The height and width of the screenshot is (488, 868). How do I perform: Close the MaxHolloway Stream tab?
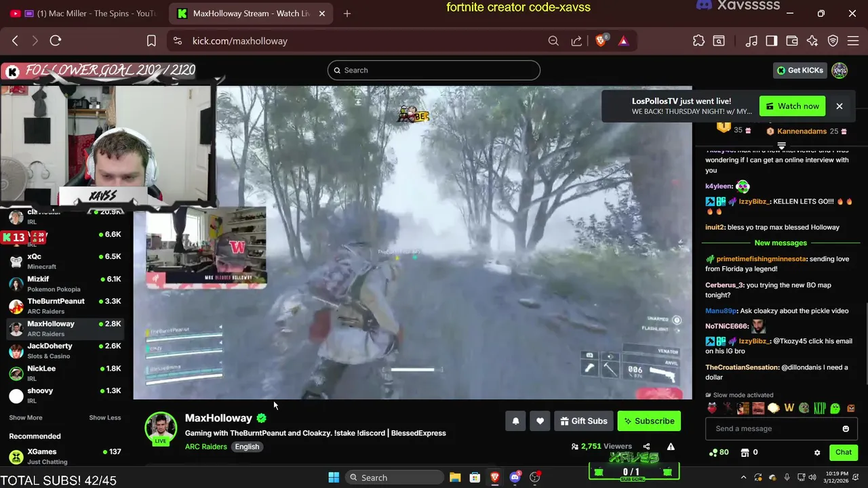322,14
